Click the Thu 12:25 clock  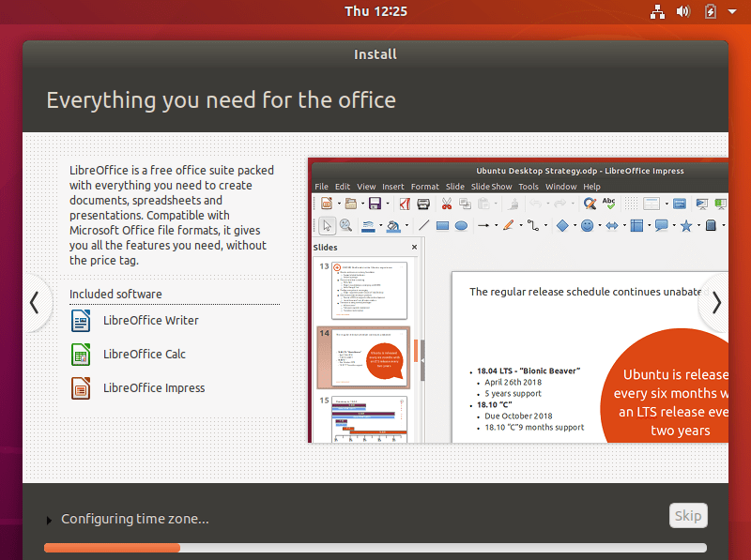pyautogui.click(x=376, y=11)
